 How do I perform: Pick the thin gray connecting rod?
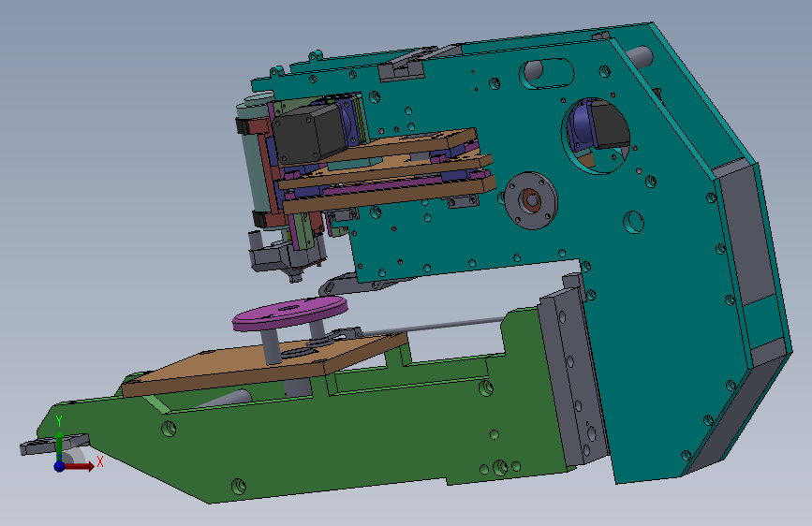433,326
